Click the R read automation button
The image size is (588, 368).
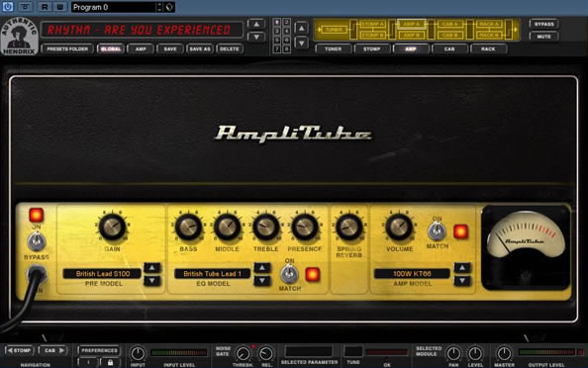[x=45, y=7]
